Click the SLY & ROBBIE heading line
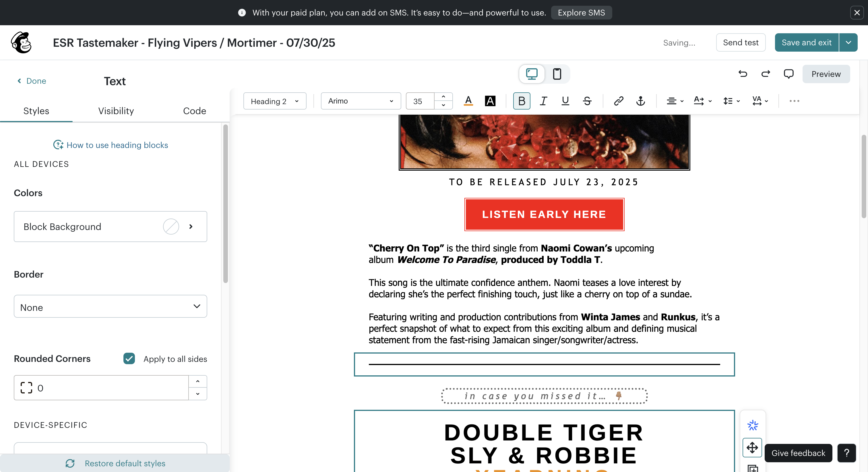The image size is (868, 472). 544,455
